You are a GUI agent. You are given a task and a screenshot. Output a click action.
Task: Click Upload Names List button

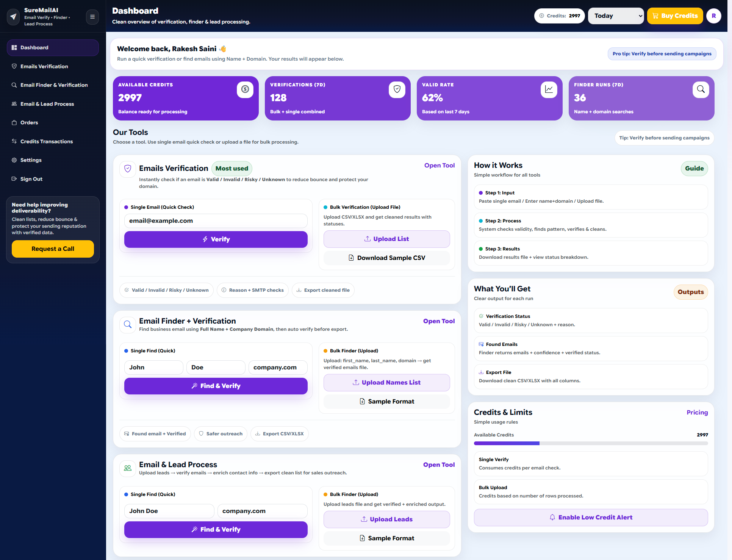[386, 383]
